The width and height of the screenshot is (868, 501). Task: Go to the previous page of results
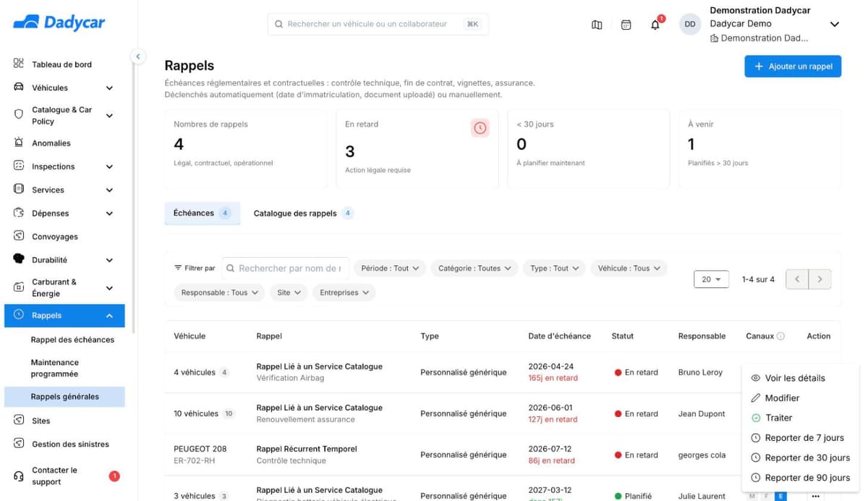click(x=797, y=279)
